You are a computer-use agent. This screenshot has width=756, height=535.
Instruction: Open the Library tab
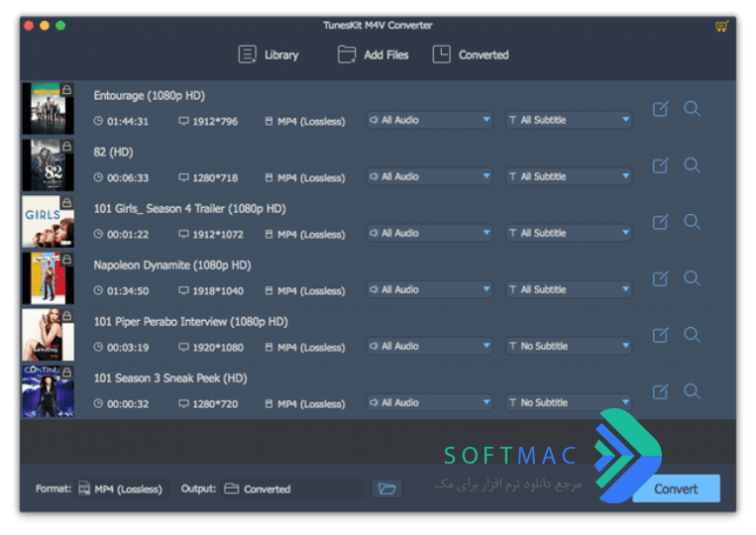point(269,54)
